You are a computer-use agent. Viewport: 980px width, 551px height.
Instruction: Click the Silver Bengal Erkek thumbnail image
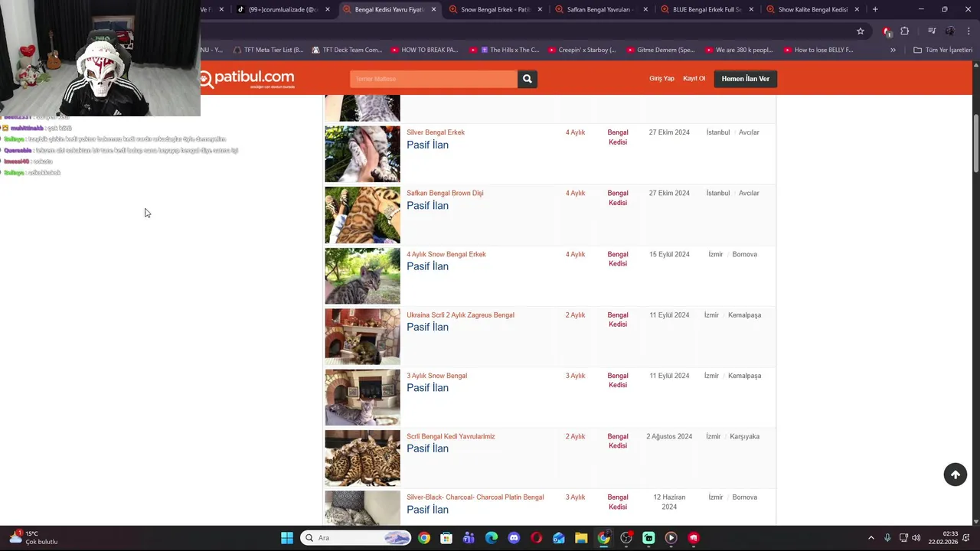pyautogui.click(x=362, y=154)
